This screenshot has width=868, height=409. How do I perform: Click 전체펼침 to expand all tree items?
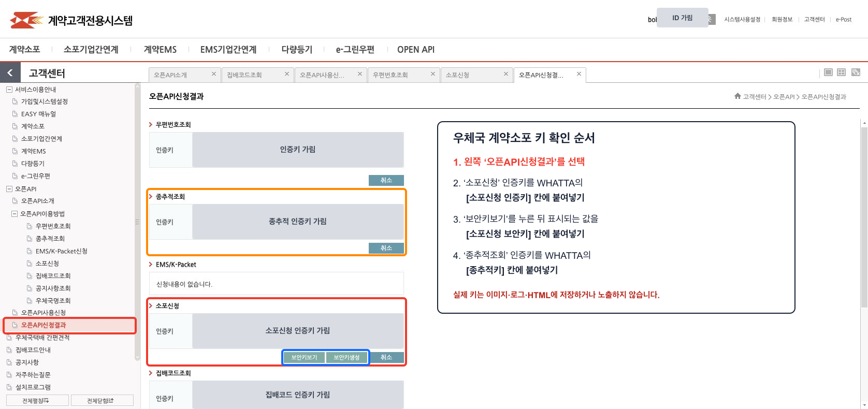37,400
